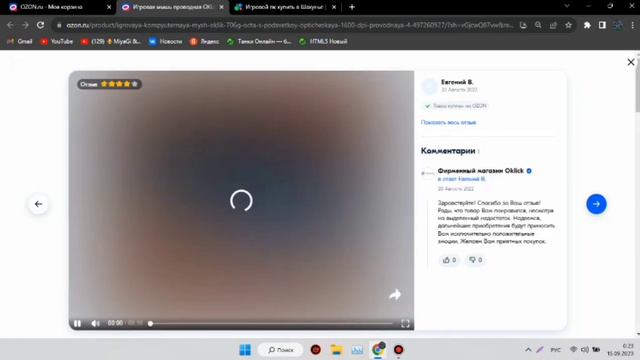Bookmark this page with the star icon
Screen dimensions: 640x360
pyautogui.click(x=568, y=25)
